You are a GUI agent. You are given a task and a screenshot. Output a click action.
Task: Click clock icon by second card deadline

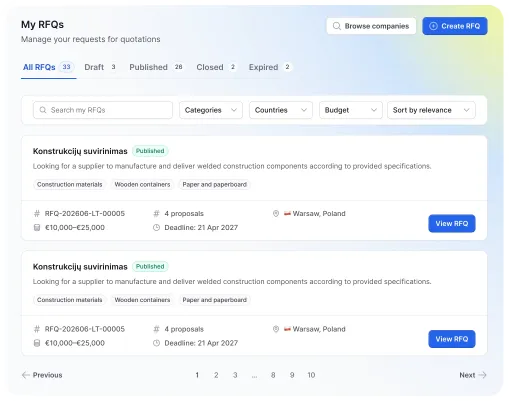(x=156, y=343)
